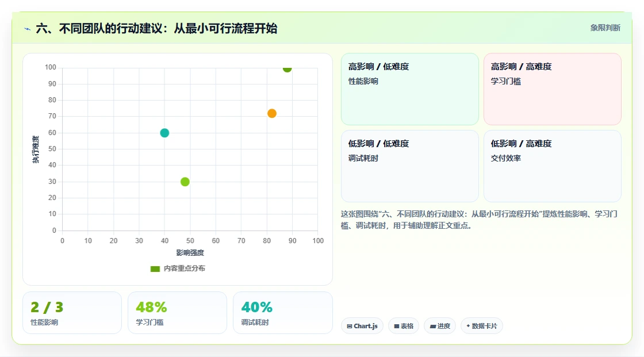Select the dark green data point at top of chart

(287, 68)
